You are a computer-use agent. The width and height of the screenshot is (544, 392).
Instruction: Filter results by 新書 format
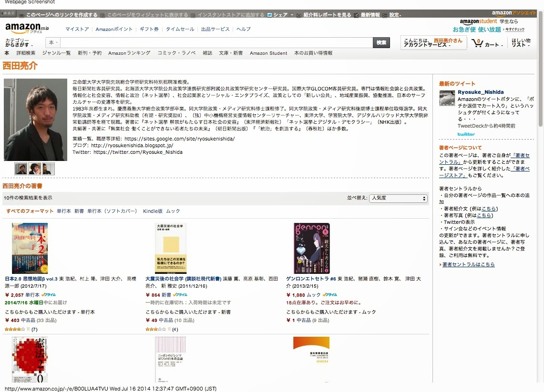point(79,211)
